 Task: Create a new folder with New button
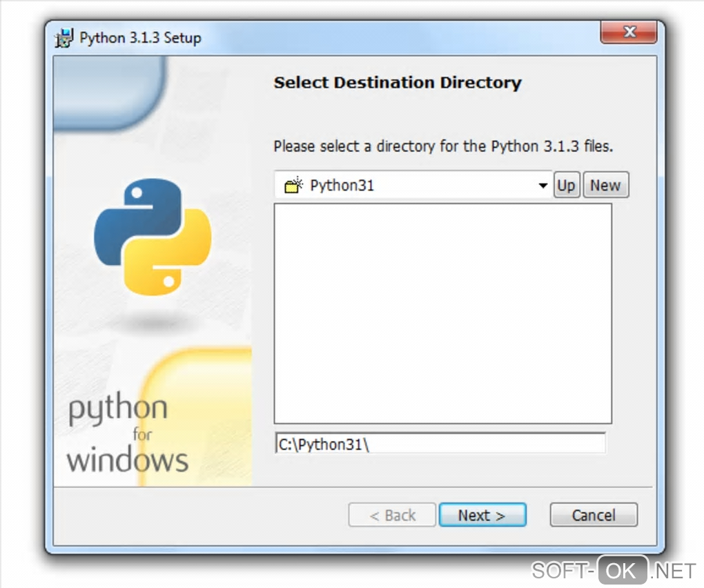(x=606, y=185)
